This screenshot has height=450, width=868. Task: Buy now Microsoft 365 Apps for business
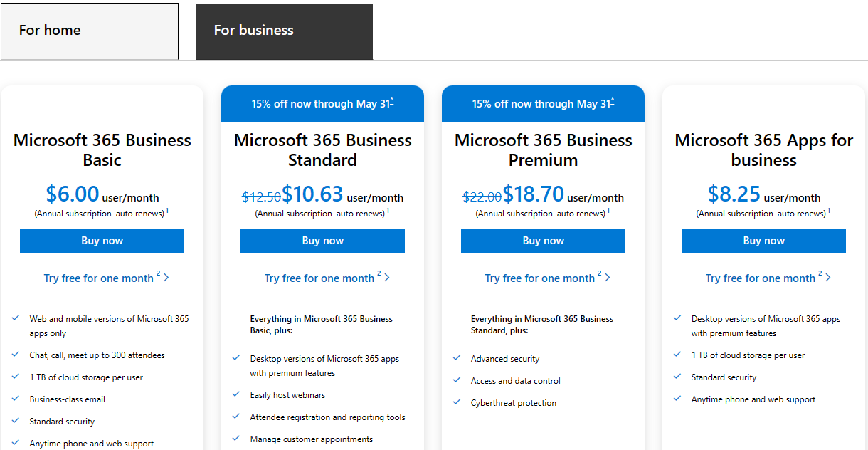click(763, 241)
